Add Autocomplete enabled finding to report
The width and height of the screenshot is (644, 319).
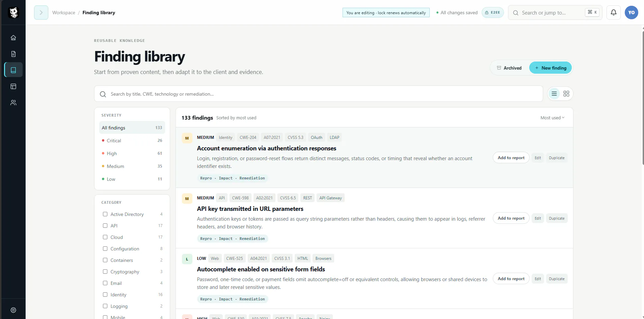click(511, 278)
